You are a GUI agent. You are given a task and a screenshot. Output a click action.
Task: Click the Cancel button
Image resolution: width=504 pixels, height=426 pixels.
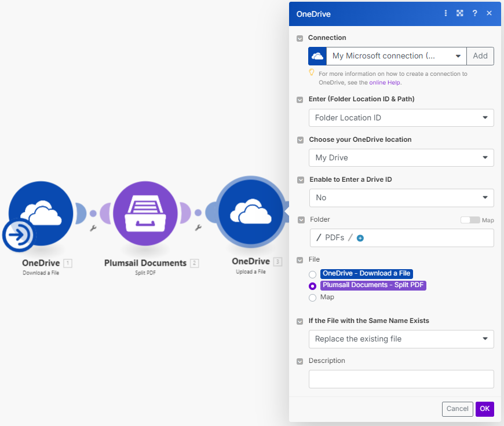click(458, 409)
